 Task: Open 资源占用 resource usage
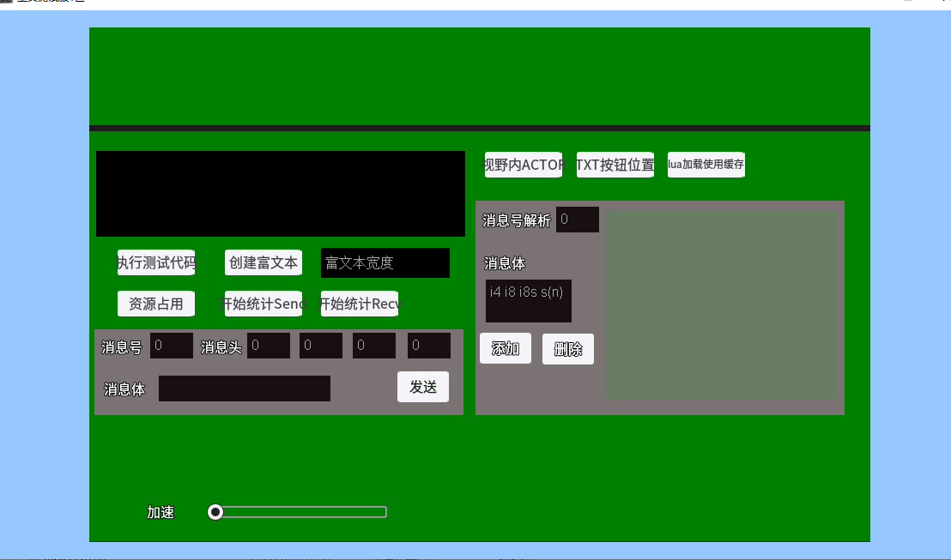pos(156,304)
